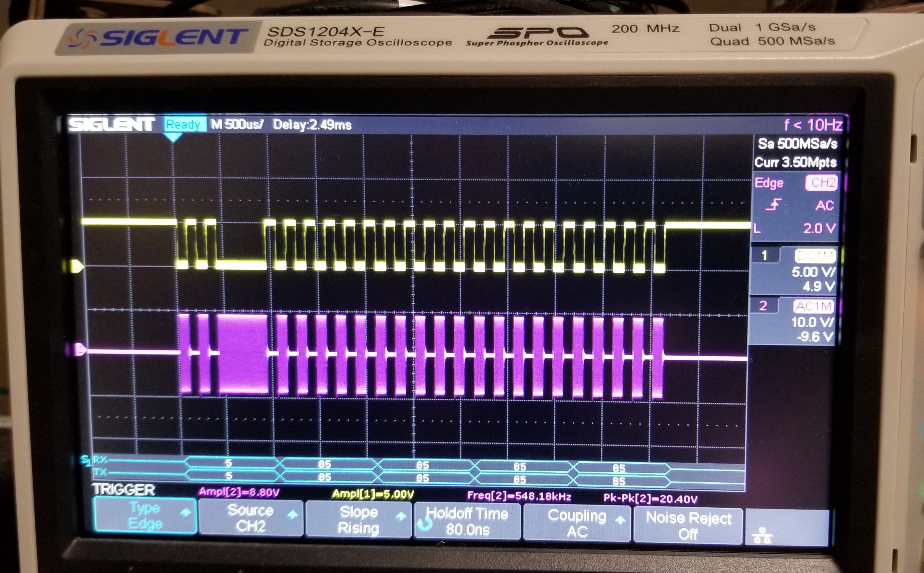Viewport: 924px width, 573px height.
Task: Click the trigger level L indicator
Action: (x=757, y=229)
